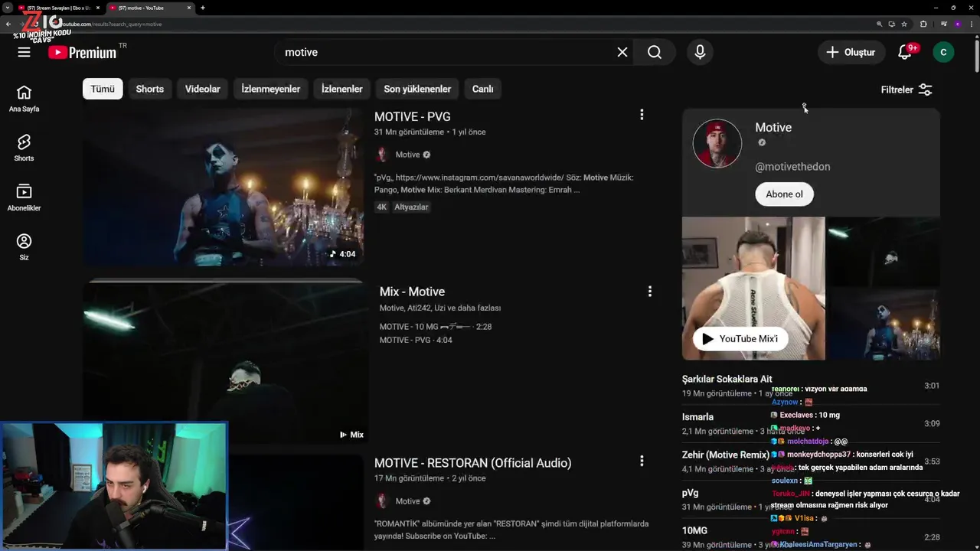Click the Motive channel profile picture card
This screenshot has width=980, height=551.
pyautogui.click(x=717, y=143)
